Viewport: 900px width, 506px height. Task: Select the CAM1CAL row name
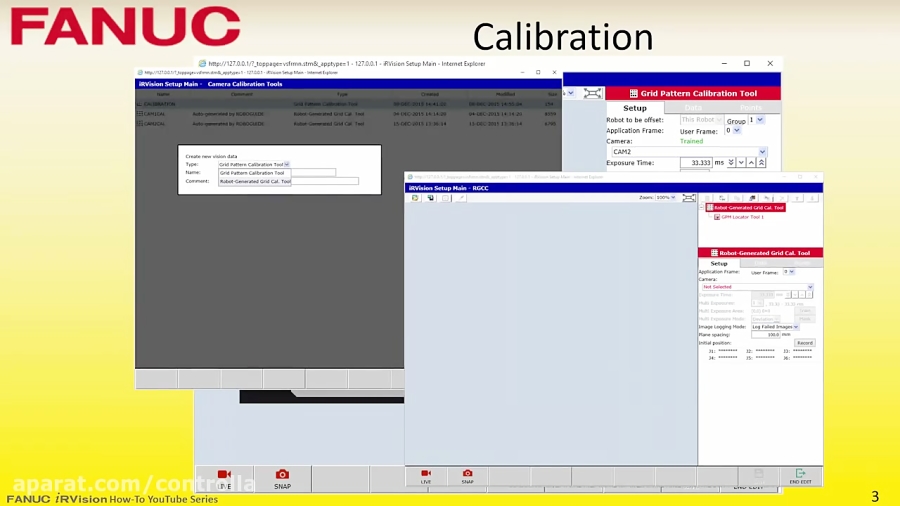154,114
